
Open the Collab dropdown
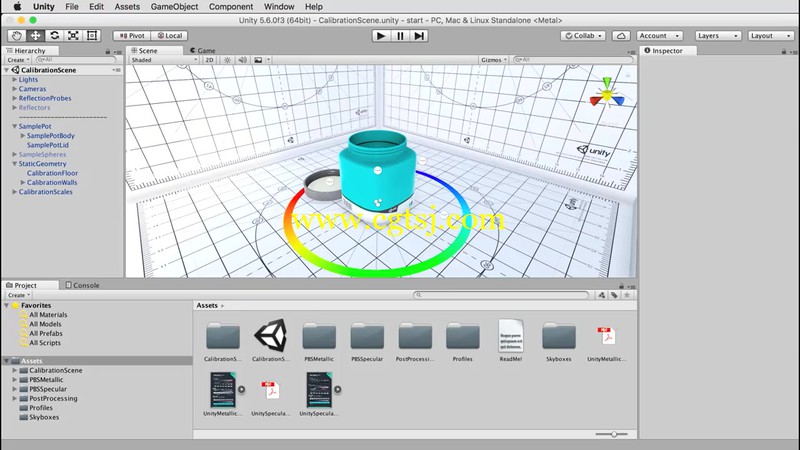tap(583, 36)
